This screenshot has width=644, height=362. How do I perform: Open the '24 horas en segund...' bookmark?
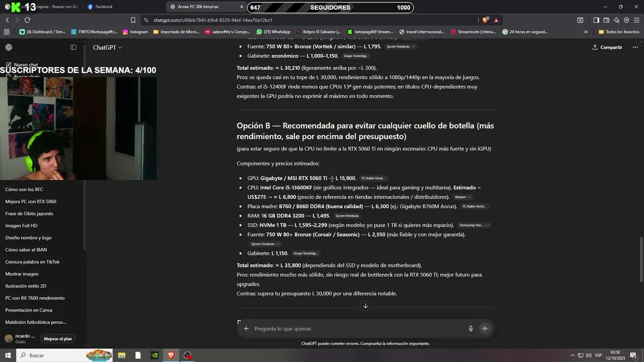coord(525,32)
